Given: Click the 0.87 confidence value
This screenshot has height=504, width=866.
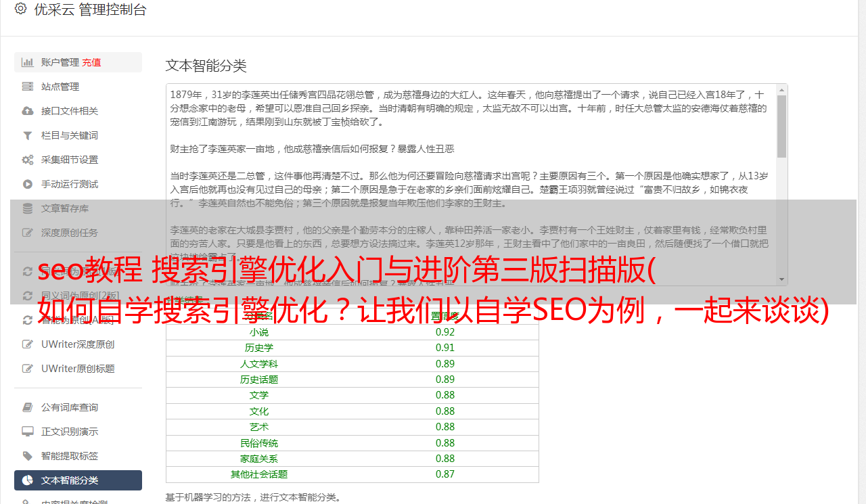Looking at the screenshot, I should (445, 474).
